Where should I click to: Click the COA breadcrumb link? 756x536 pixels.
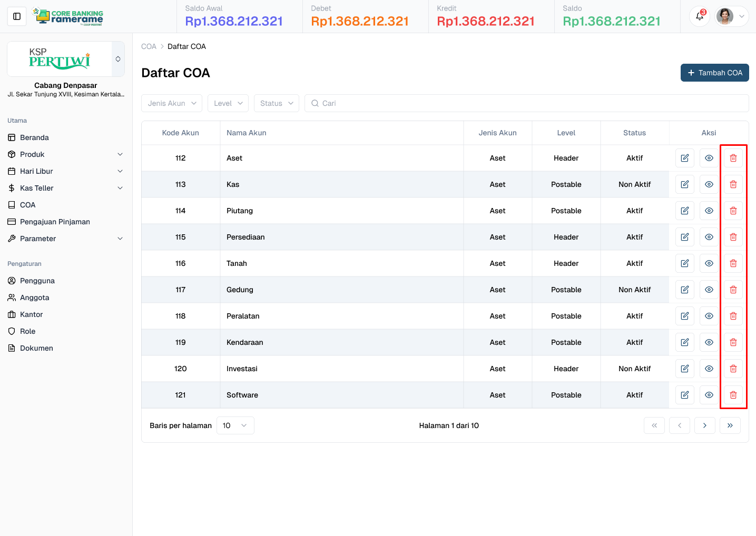tap(149, 46)
